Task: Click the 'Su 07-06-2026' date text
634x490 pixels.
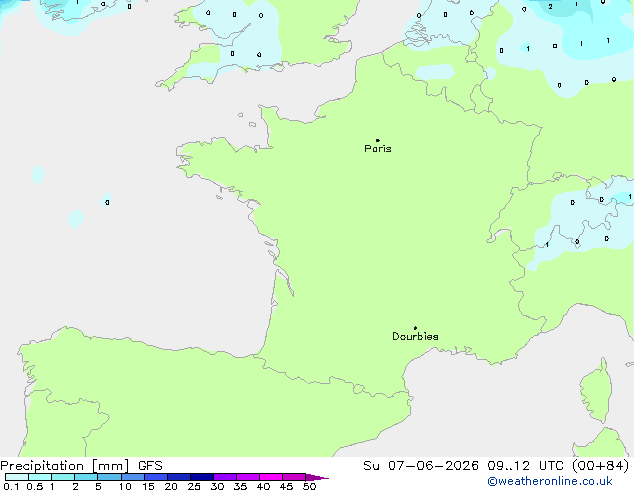Action: [421, 466]
